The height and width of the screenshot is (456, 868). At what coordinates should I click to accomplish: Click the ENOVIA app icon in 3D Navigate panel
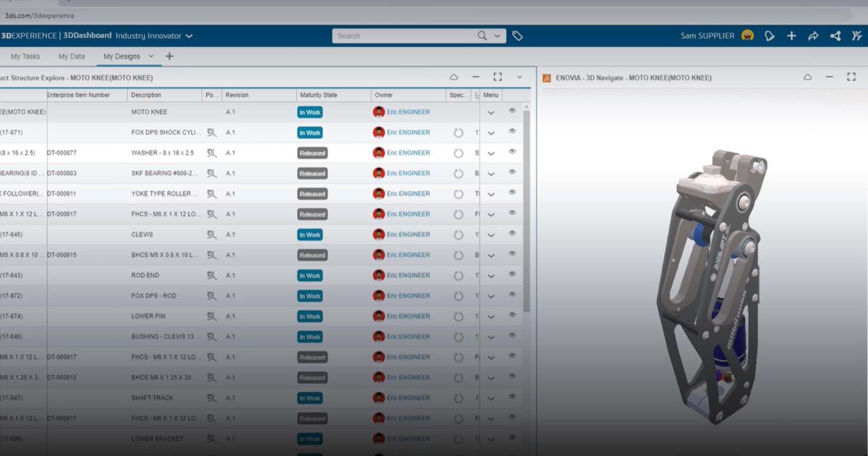[x=545, y=77]
